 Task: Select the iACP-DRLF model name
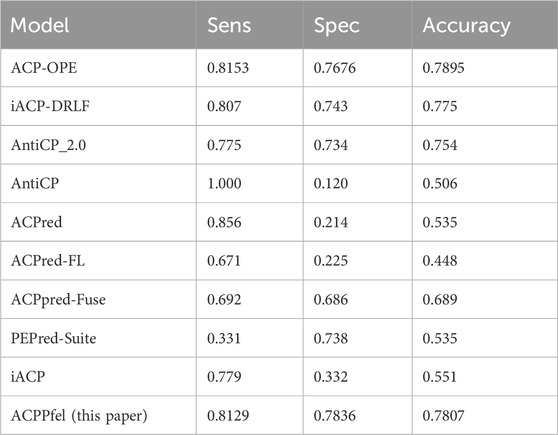point(50,106)
